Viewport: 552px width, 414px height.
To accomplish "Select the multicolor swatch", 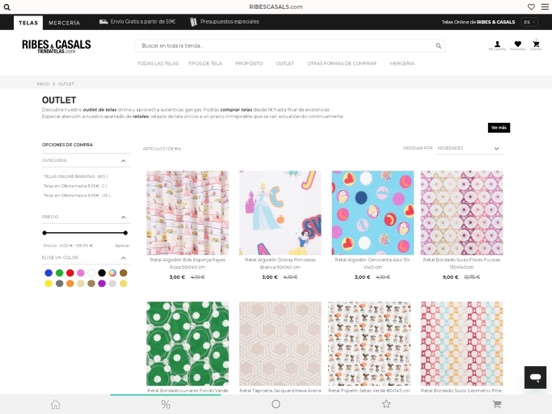I will [112, 273].
